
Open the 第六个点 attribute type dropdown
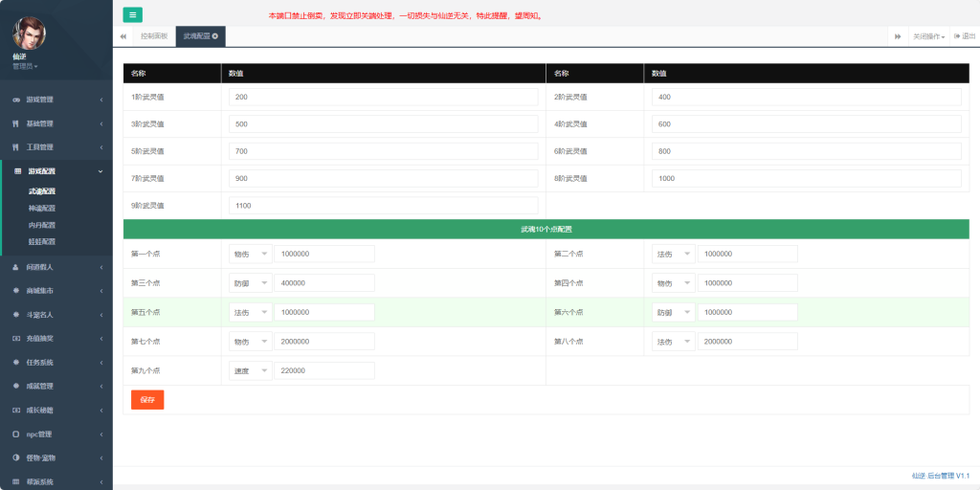tap(674, 313)
